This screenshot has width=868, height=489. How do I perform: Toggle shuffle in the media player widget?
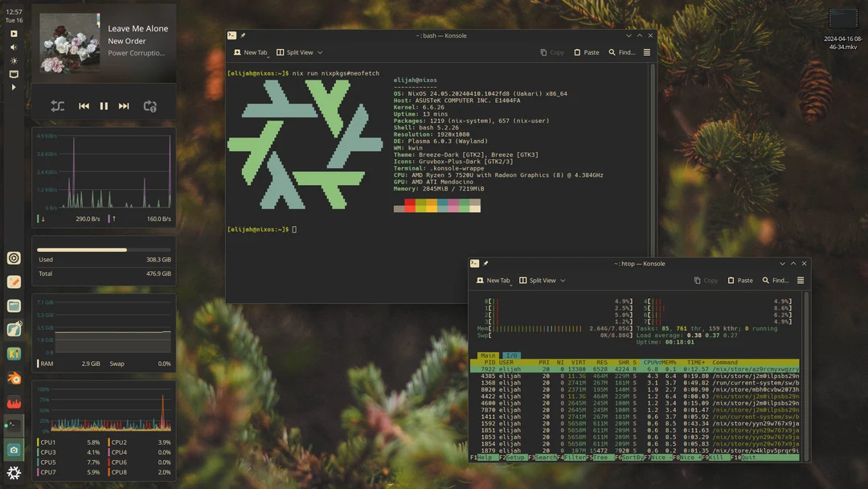57,105
